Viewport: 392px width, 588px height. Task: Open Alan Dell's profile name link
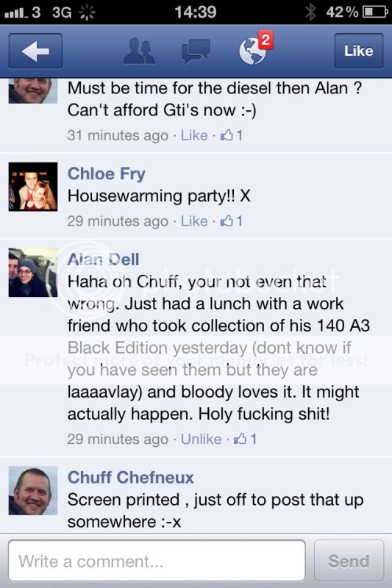tap(103, 259)
